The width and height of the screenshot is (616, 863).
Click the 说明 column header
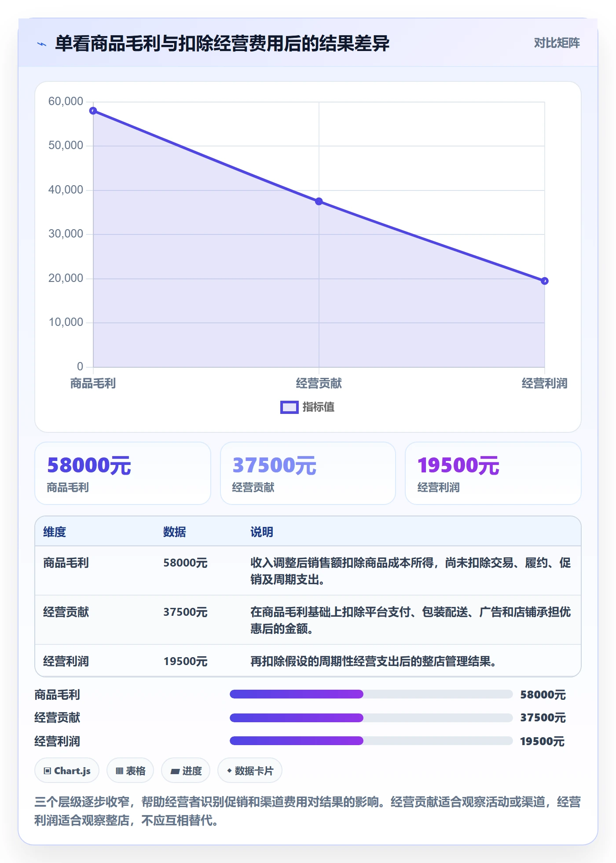262,532
